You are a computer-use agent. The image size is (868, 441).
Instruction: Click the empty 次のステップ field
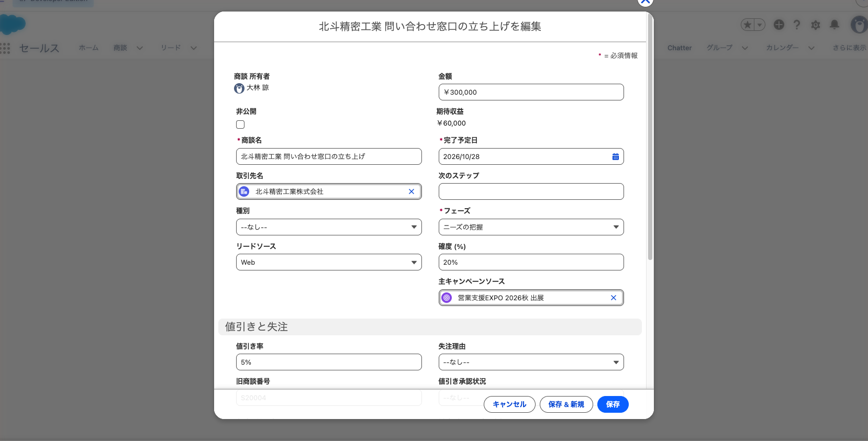tap(531, 191)
